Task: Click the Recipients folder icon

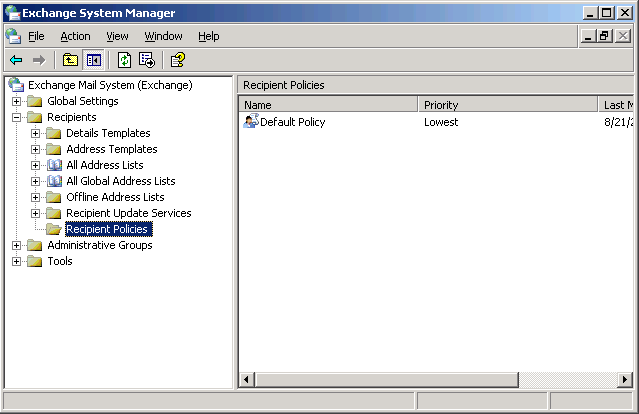Action: pos(35,117)
